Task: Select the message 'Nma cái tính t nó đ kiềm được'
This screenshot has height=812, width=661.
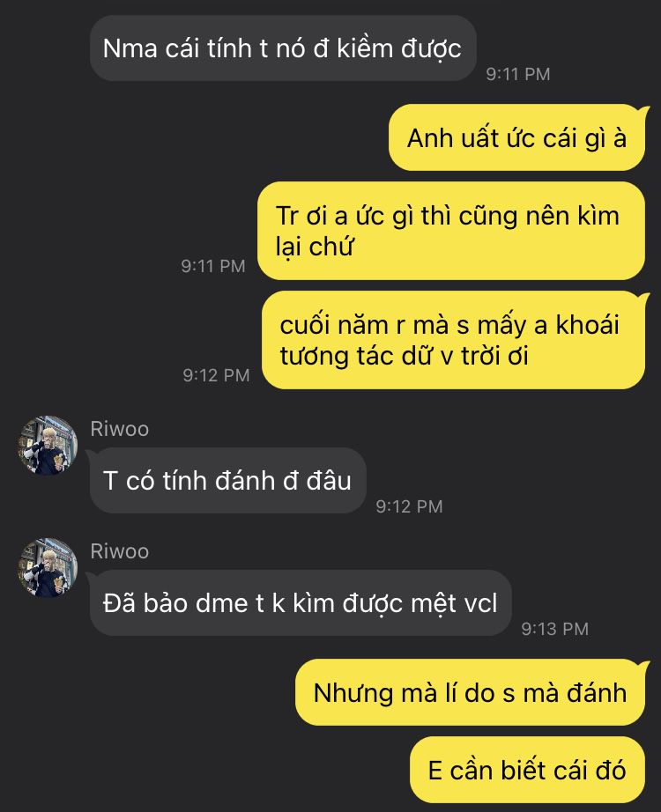Action: [x=283, y=48]
